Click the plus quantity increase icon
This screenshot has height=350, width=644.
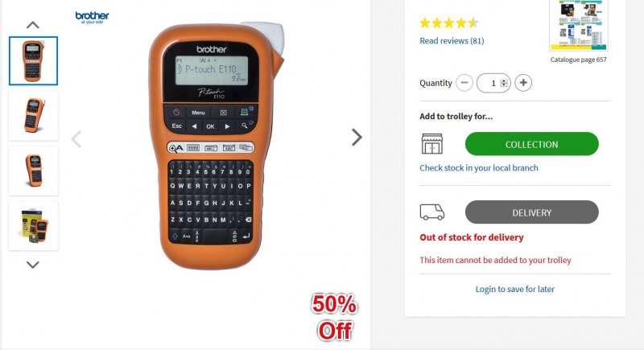tap(523, 83)
